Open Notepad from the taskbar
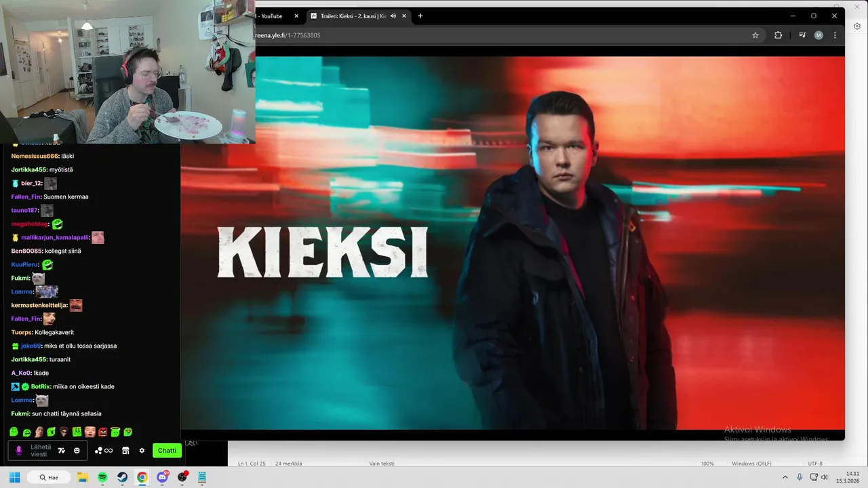 click(201, 477)
